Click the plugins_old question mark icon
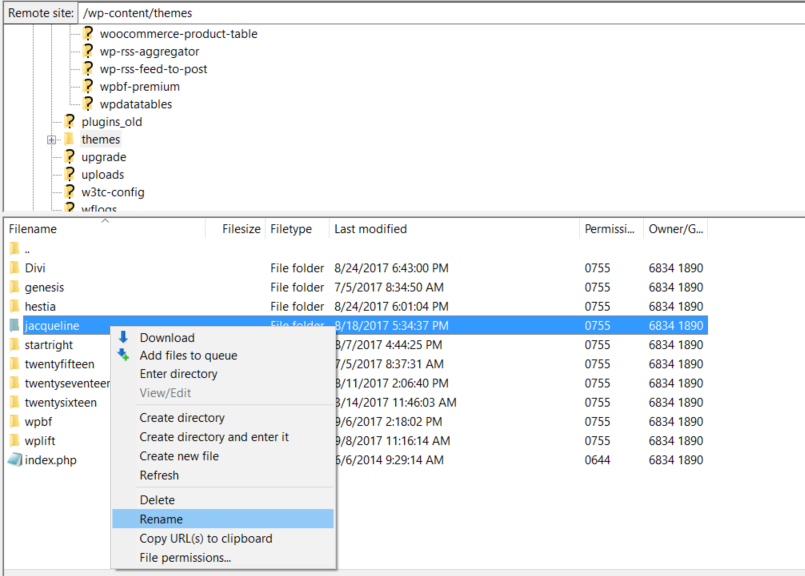 point(70,121)
